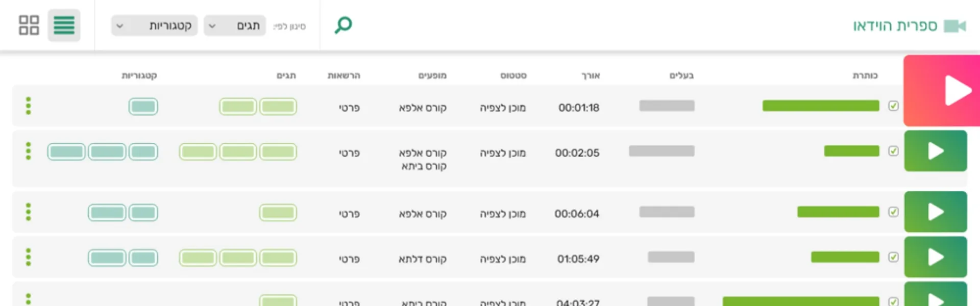Switch to grid view layout
Viewport: 980px width, 306px height.
(x=29, y=25)
